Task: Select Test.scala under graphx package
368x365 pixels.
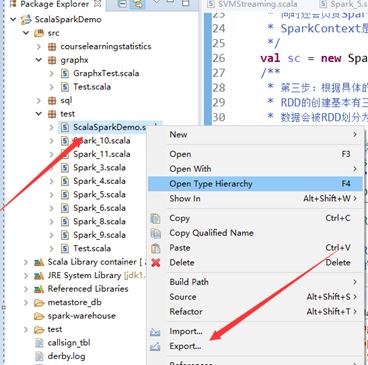Action: click(92, 87)
